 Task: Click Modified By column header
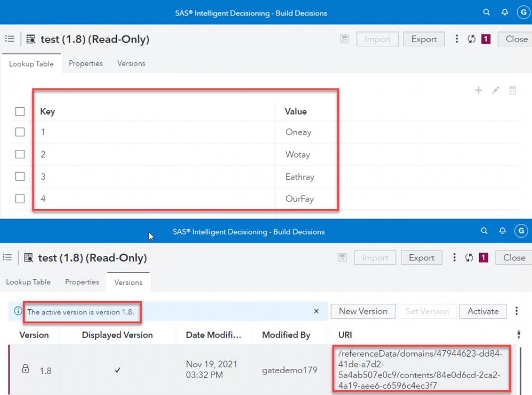click(x=286, y=335)
